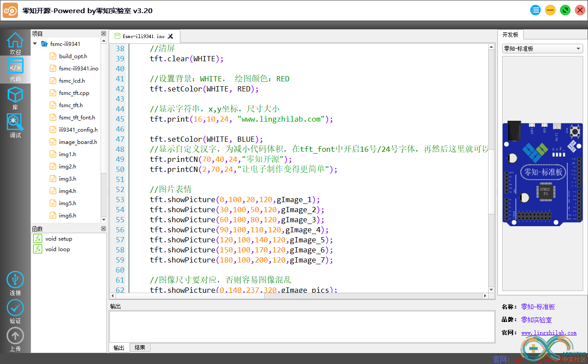
Task: Select the Dev Board (开发板) tab
Action: point(510,35)
